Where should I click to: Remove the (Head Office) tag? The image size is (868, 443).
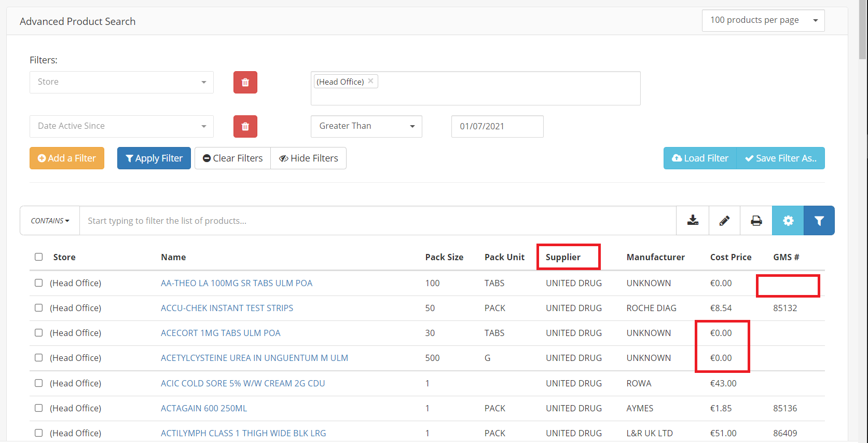[370, 81]
